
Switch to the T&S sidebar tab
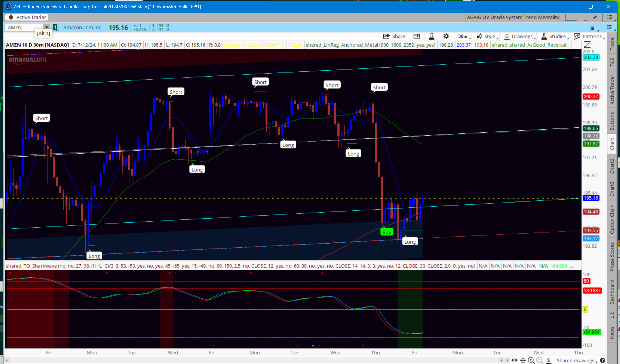612,62
